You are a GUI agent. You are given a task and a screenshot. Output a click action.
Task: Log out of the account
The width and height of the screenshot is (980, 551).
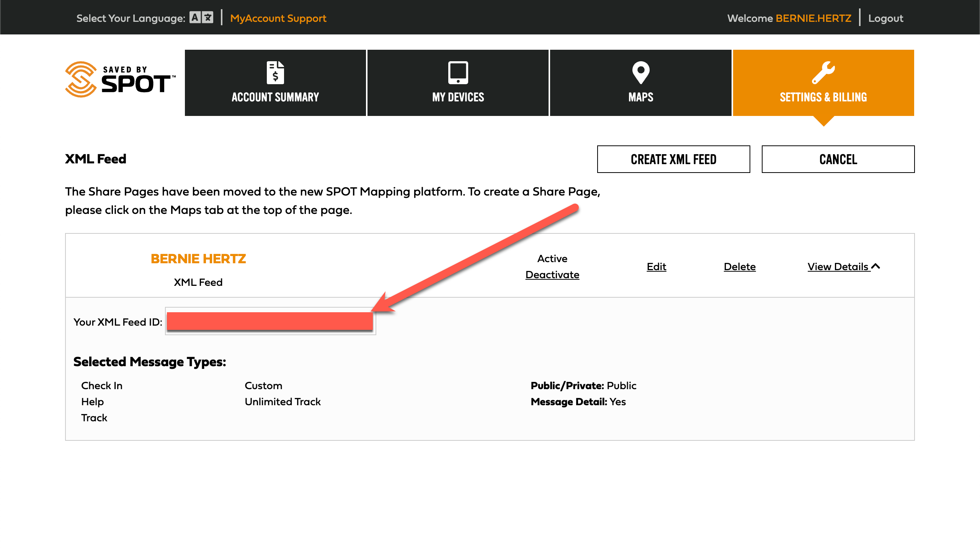885,18
